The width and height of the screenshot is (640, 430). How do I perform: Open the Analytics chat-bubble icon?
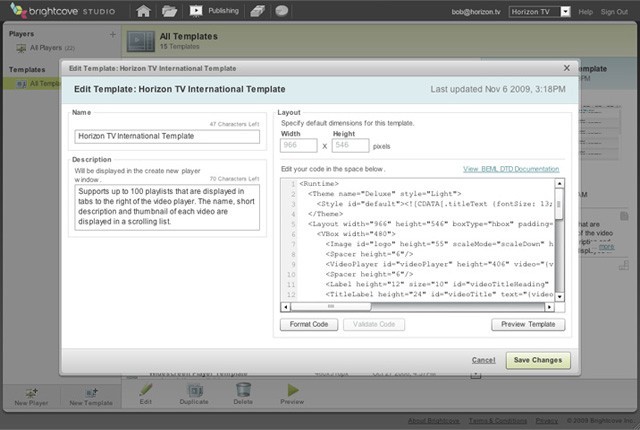(x=282, y=11)
